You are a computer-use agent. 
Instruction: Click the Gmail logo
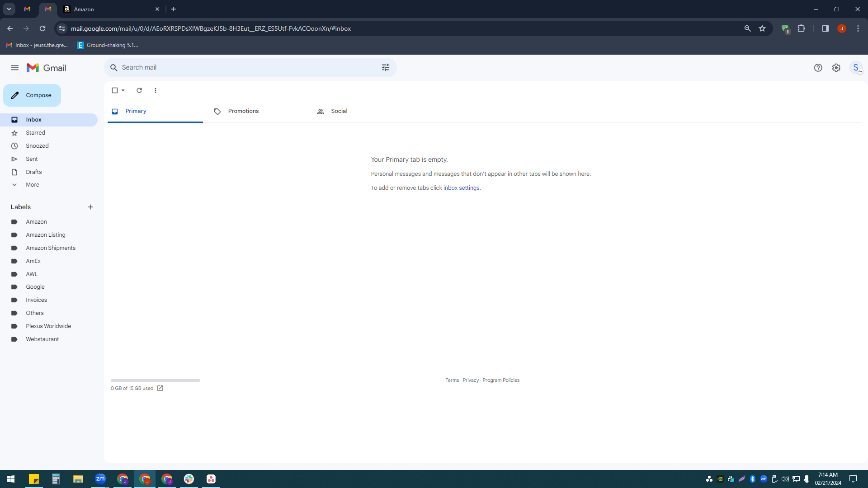[x=47, y=68]
